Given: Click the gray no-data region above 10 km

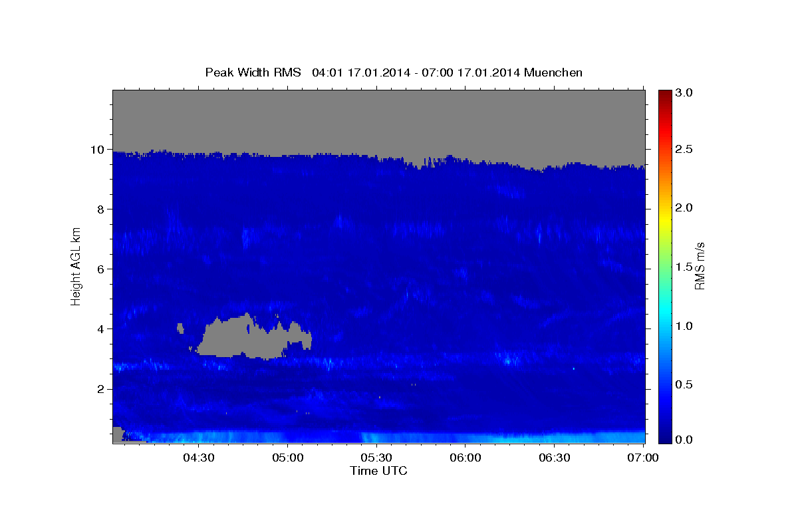Looking at the screenshot, I should click(x=378, y=121).
